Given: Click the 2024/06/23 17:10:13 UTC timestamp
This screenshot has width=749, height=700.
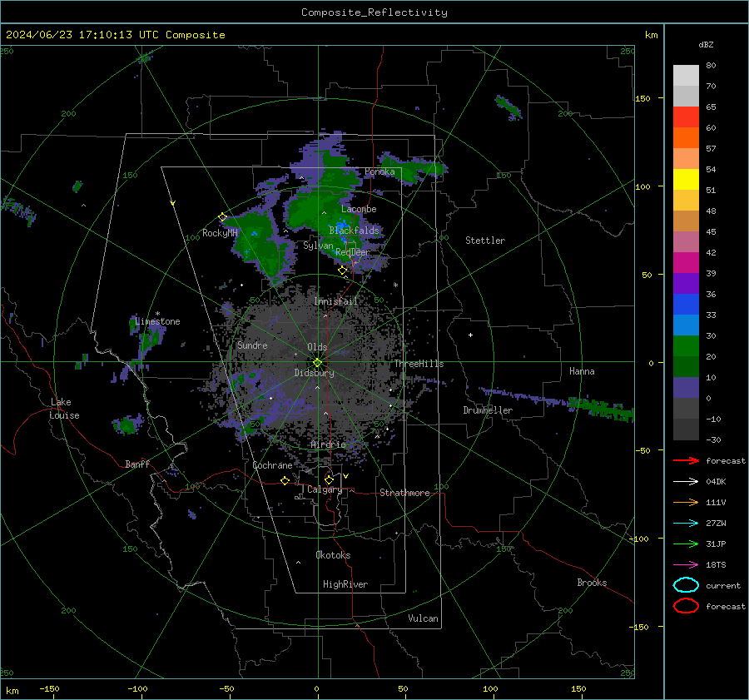Looking at the screenshot, I should pos(82,35).
